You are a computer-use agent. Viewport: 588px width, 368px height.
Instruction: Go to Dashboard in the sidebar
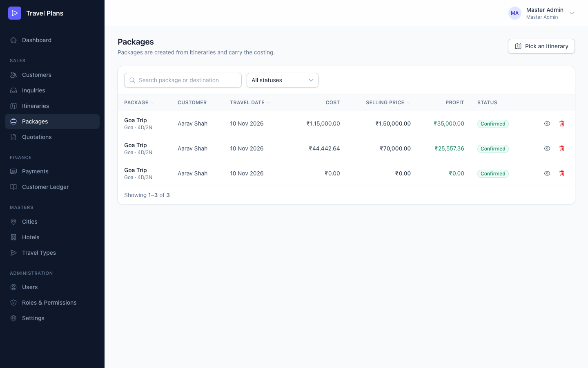pyautogui.click(x=52, y=40)
